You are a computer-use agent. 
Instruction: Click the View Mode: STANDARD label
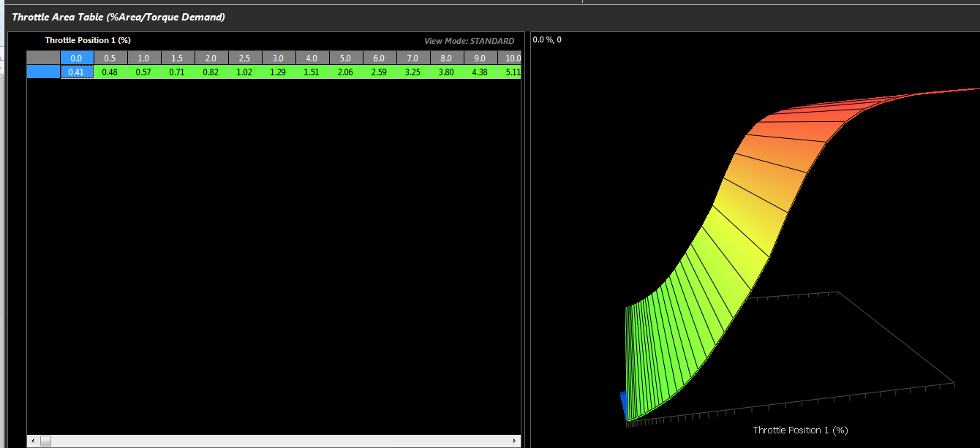pyautogui.click(x=470, y=41)
